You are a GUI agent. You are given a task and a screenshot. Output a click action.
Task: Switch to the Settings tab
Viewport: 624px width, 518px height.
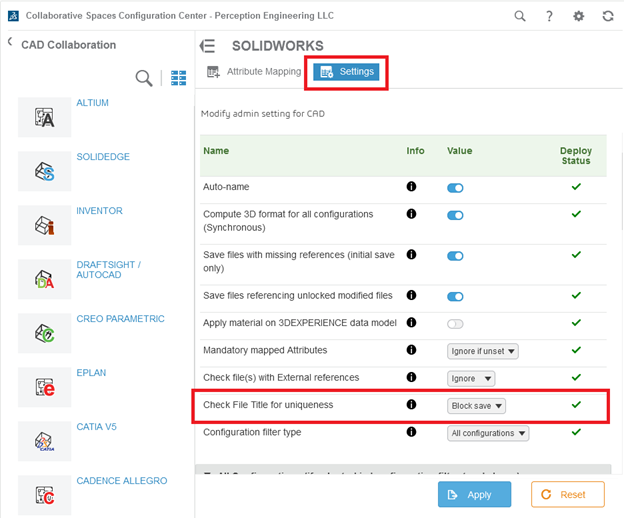(x=346, y=72)
